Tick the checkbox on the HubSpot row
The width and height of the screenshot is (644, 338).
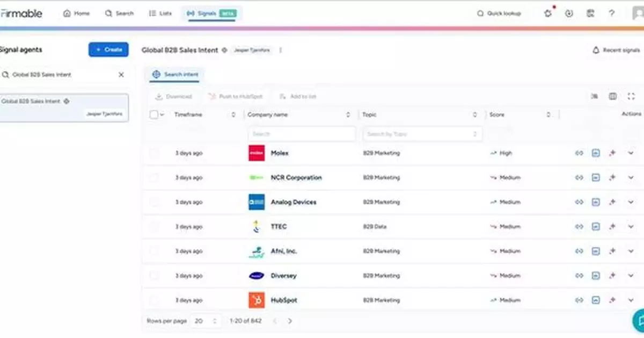(155, 299)
